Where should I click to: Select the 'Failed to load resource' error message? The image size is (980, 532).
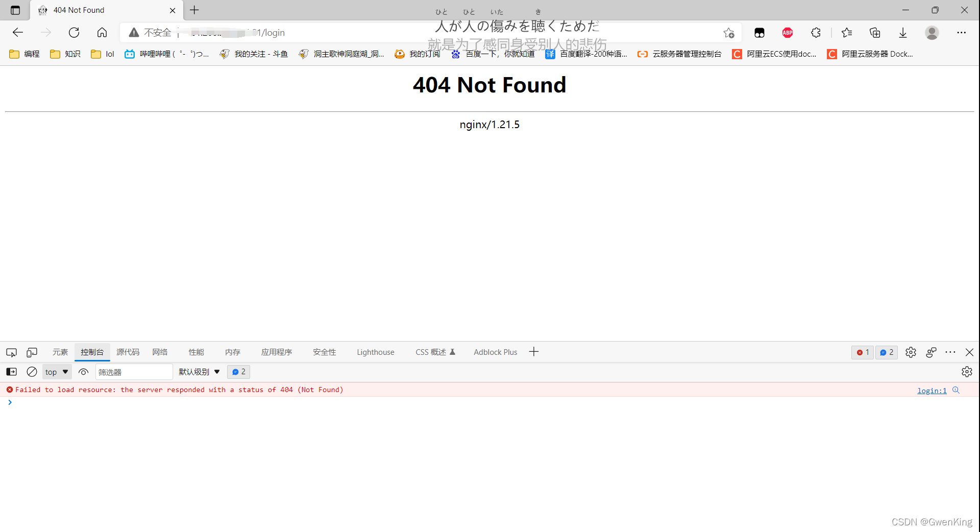click(x=179, y=390)
